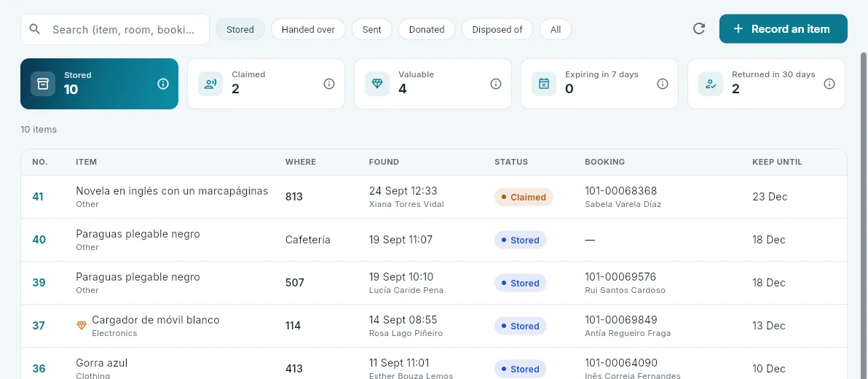Select the Sent filter chip
The width and height of the screenshot is (868, 379).
click(371, 29)
